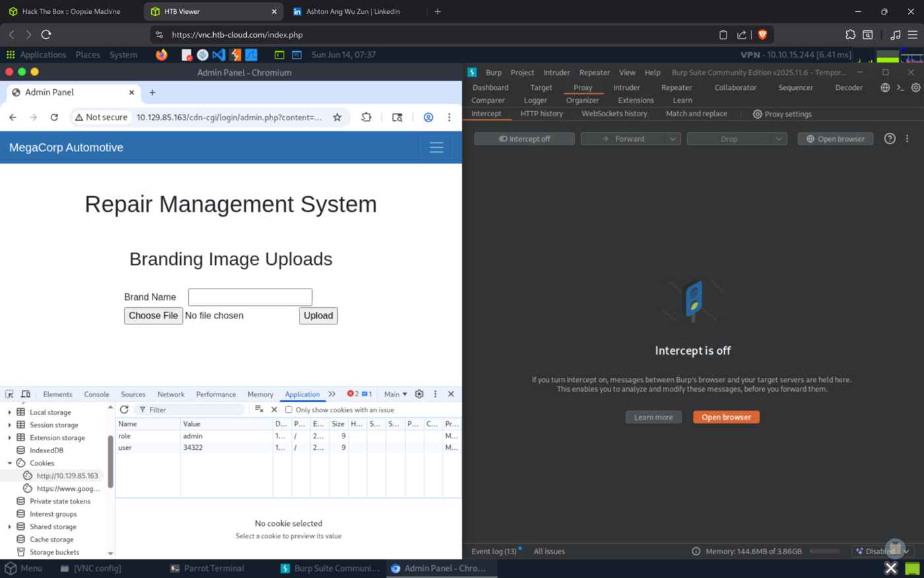Click Learn more in Burp Intercept pane
Image resolution: width=924 pixels, height=578 pixels.
coord(653,417)
